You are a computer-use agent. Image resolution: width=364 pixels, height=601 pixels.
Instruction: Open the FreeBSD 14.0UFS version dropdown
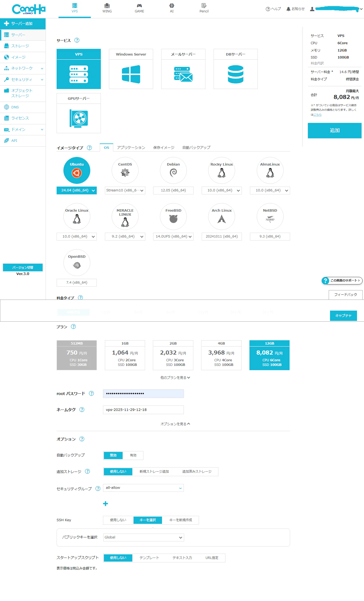(173, 236)
